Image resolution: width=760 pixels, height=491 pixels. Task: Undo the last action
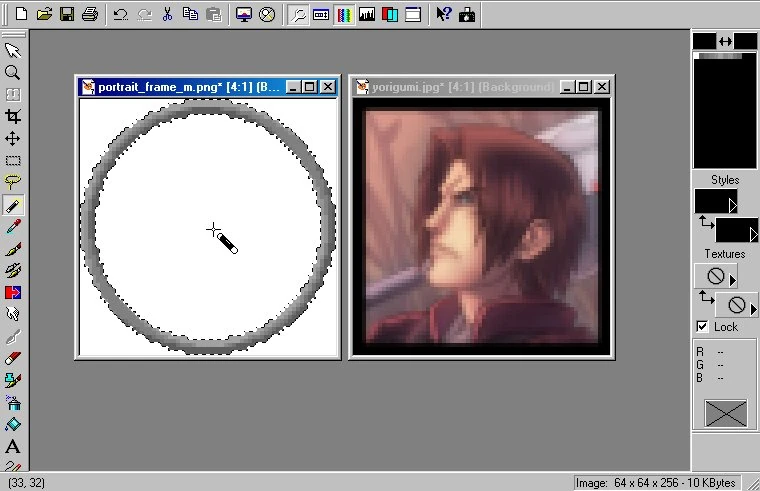(x=121, y=14)
